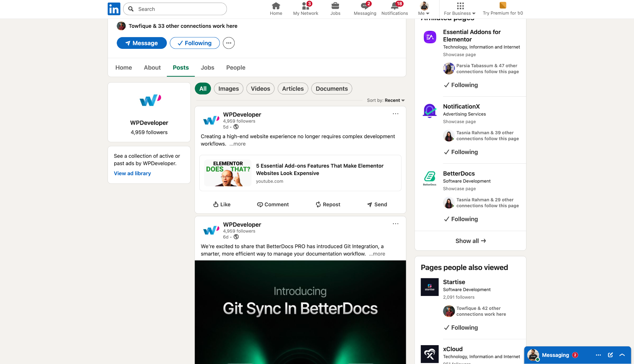
Task: Click the Message button
Action: coord(142,43)
